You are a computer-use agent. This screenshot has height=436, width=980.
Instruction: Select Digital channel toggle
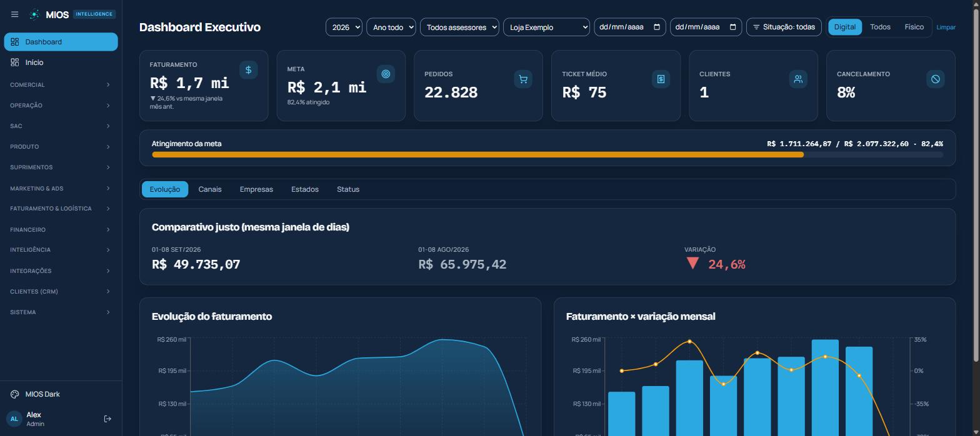(x=845, y=27)
